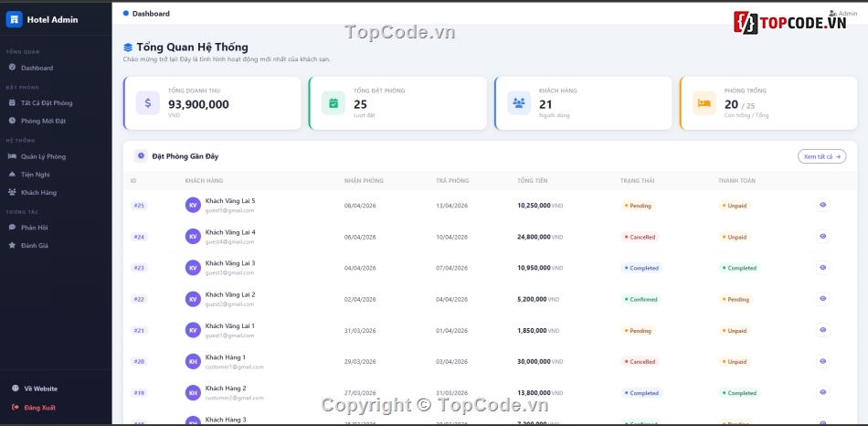Screen dimensions: 868x426
Task: Click the #23 booking ID badge
Action: pos(139,268)
